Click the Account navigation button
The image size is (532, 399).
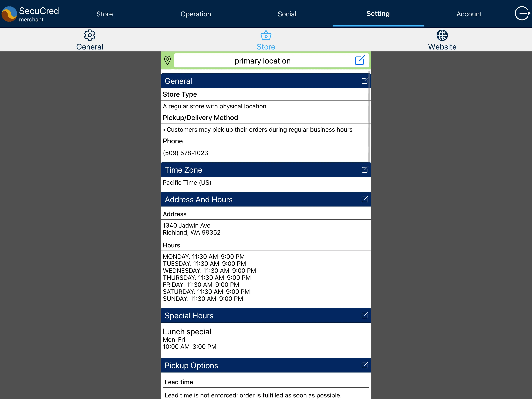pyautogui.click(x=469, y=14)
